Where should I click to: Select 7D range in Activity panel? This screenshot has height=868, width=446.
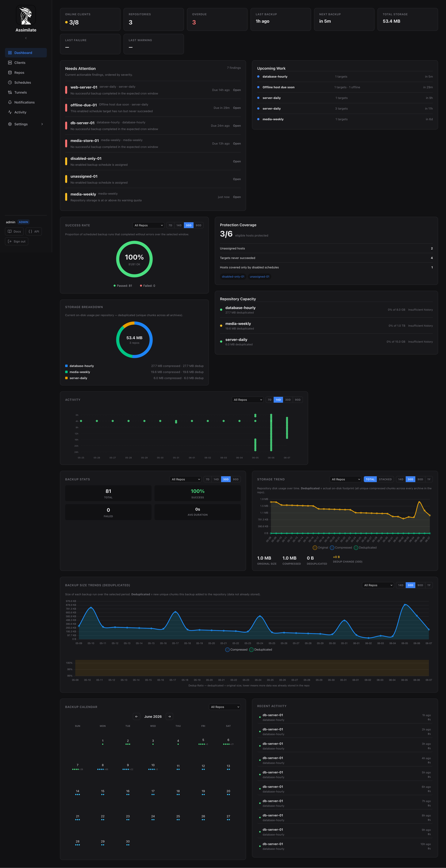[x=269, y=400]
